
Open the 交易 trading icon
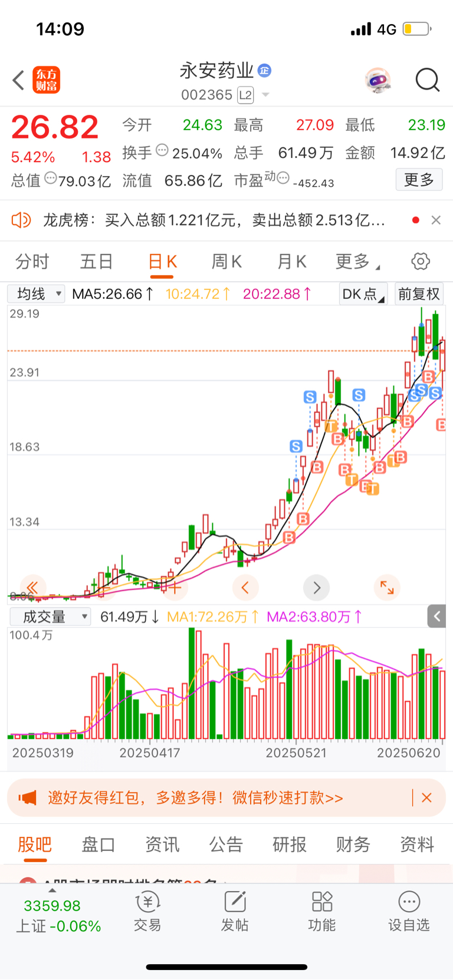coord(147,912)
